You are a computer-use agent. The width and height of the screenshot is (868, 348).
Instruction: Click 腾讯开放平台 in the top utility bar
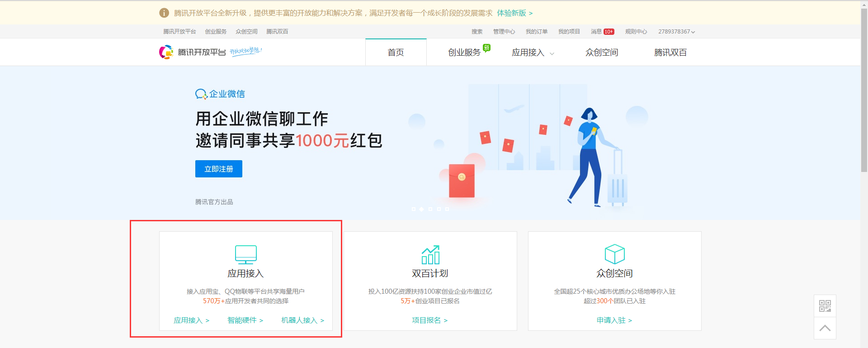click(x=179, y=32)
